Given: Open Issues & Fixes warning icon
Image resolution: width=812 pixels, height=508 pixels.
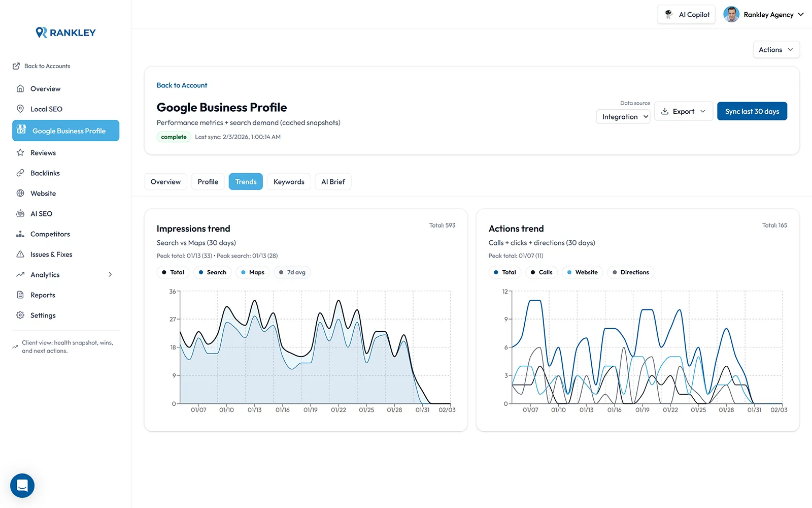Looking at the screenshot, I should click(x=20, y=254).
